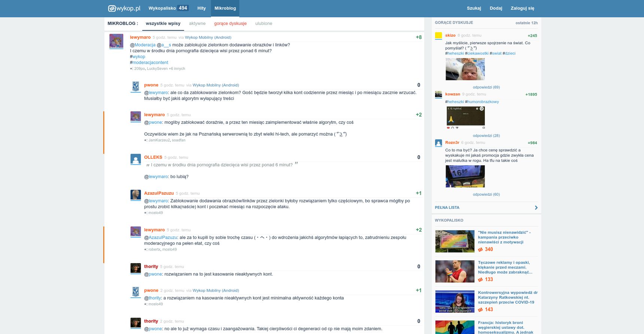
Task: Go to Hity in the top navigation
Action: (x=201, y=8)
